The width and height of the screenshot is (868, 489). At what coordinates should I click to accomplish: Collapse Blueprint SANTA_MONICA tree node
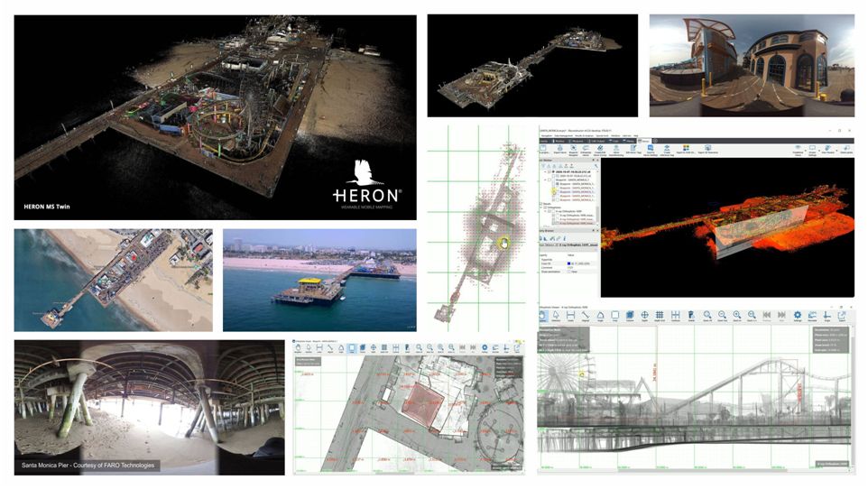click(x=545, y=180)
